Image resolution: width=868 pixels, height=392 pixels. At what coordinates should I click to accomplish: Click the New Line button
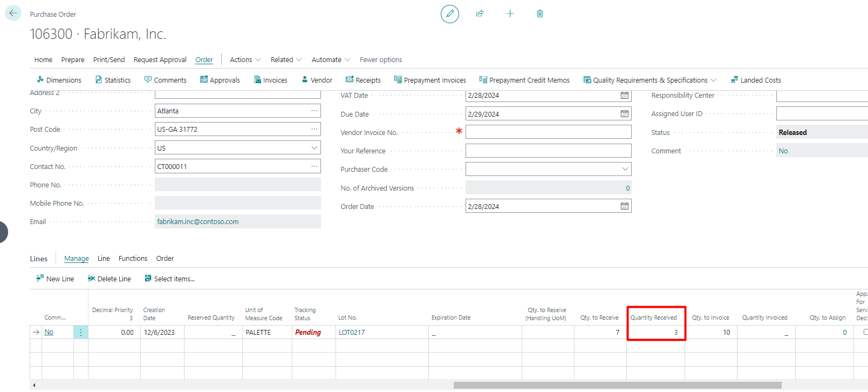pos(55,279)
